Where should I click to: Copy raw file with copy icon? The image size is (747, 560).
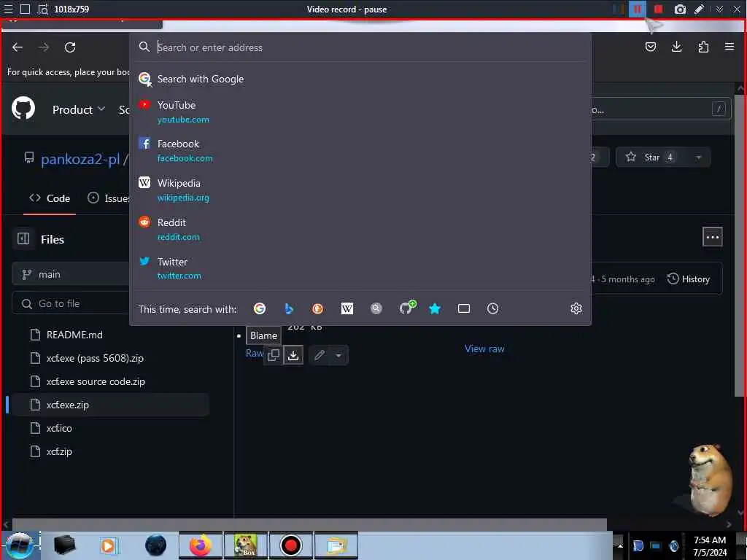point(274,355)
